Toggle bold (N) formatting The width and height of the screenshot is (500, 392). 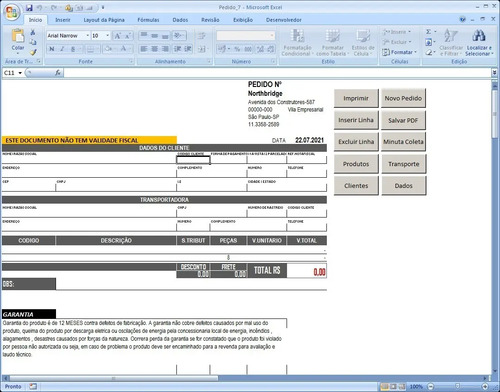tap(52, 49)
